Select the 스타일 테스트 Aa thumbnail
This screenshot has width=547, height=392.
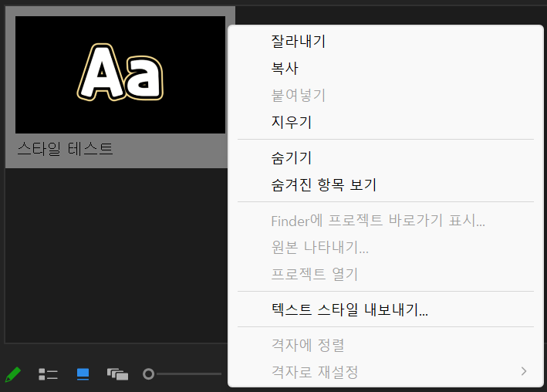click(x=120, y=75)
